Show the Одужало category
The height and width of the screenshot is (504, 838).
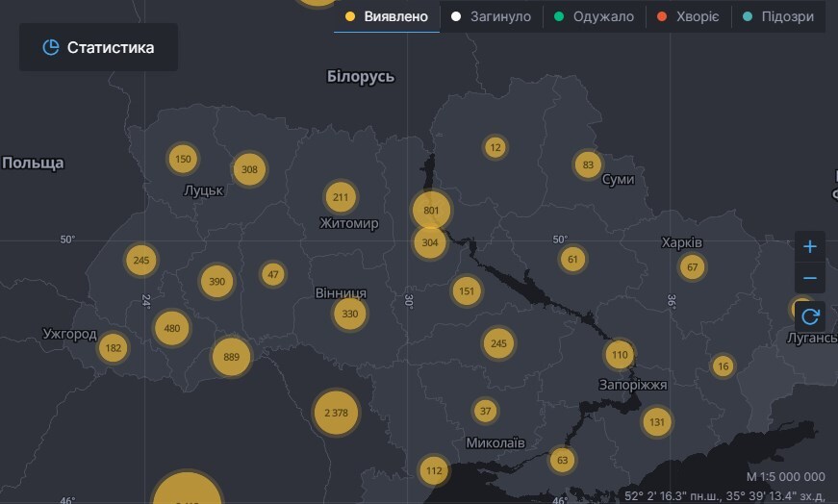click(593, 16)
